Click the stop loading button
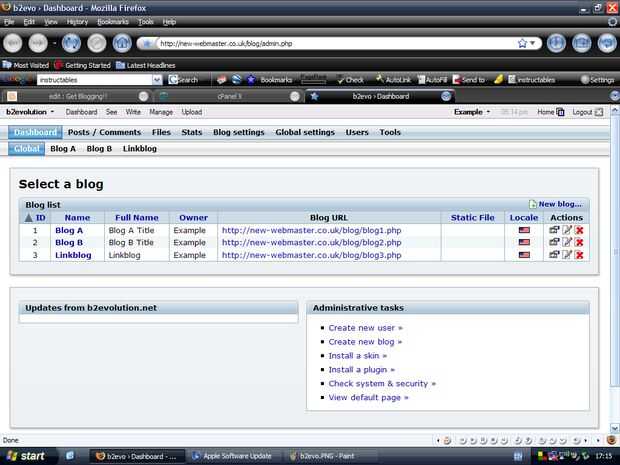 click(97, 43)
